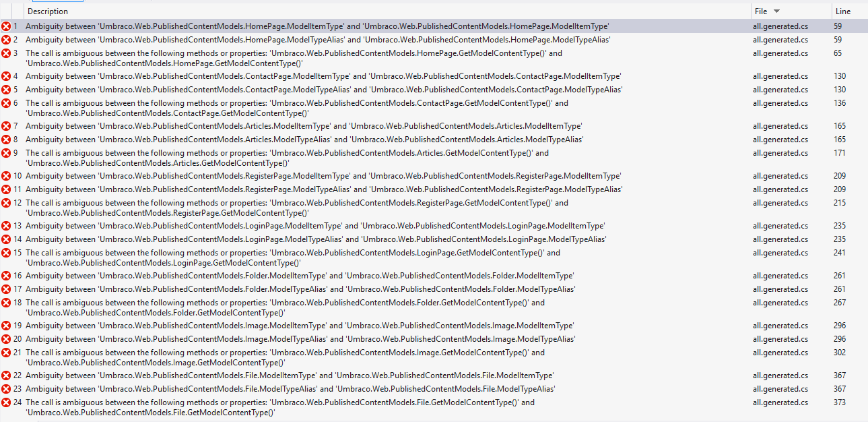Click the error icon of row 19
The height and width of the screenshot is (422, 868).
pyautogui.click(x=6, y=326)
